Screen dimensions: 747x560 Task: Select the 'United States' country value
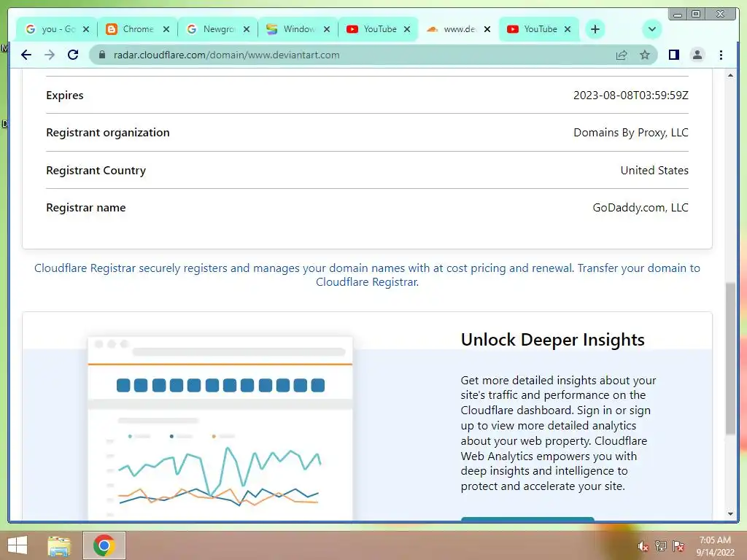[654, 171]
